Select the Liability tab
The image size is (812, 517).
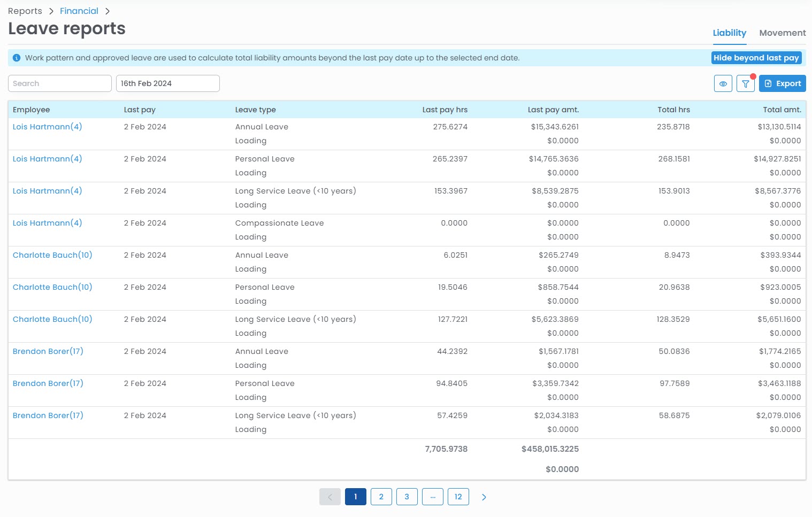click(729, 33)
